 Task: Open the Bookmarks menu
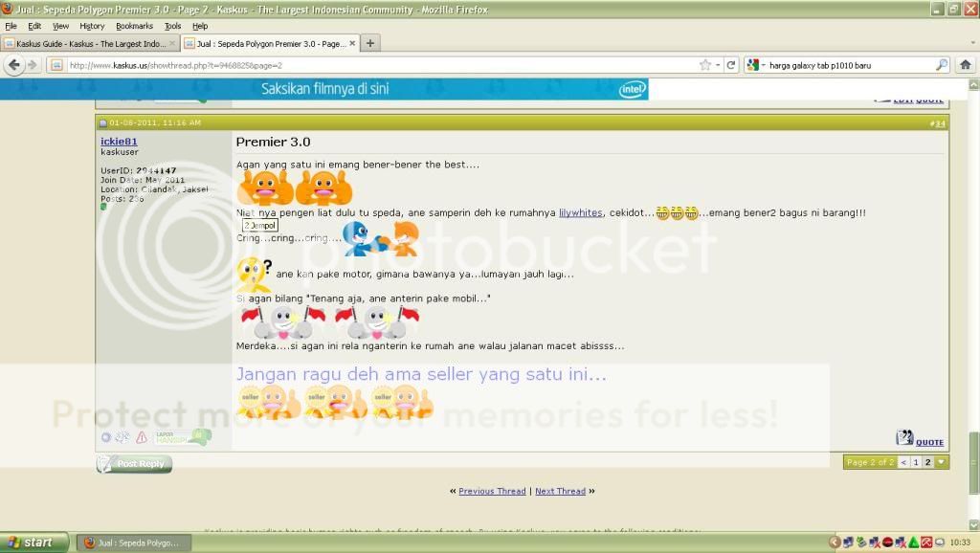coord(134,26)
